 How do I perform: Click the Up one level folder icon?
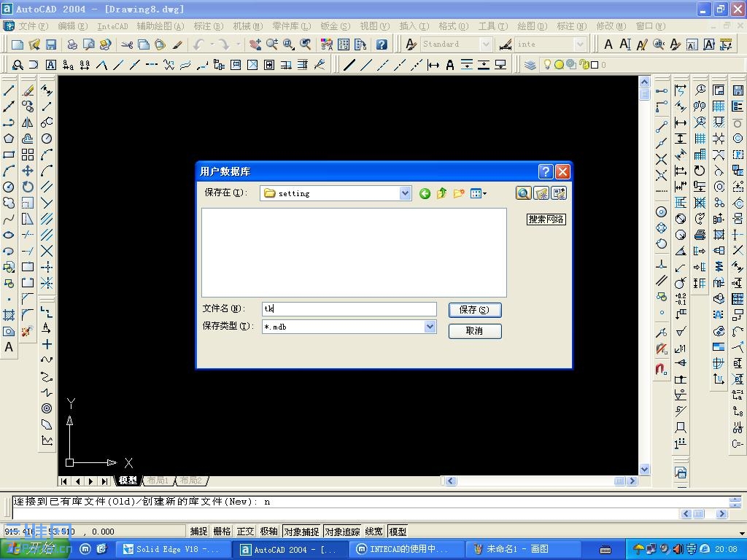click(x=441, y=193)
